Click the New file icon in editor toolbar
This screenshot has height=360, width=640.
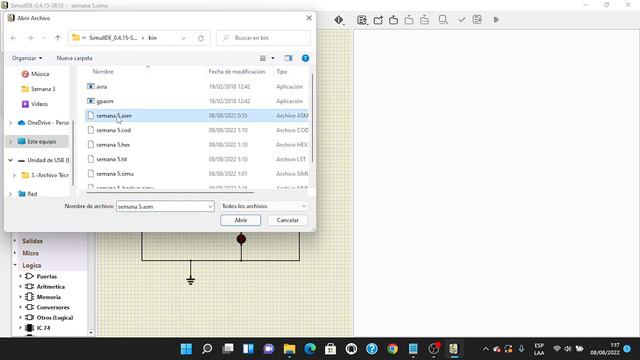coord(378,20)
